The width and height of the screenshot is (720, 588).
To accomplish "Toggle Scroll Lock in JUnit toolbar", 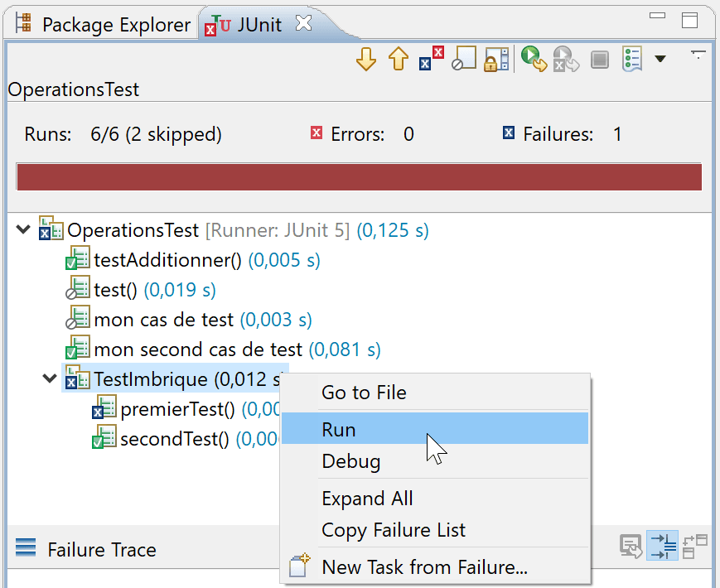I will 496,59.
